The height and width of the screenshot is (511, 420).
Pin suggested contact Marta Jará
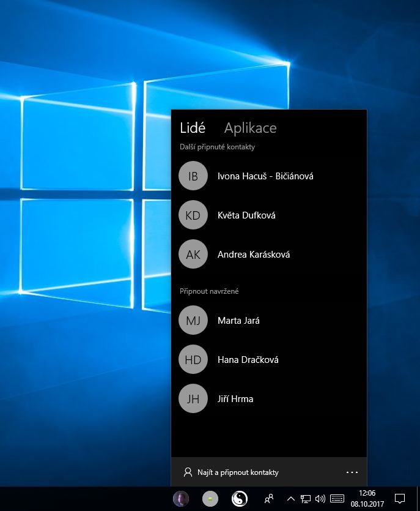(269, 320)
